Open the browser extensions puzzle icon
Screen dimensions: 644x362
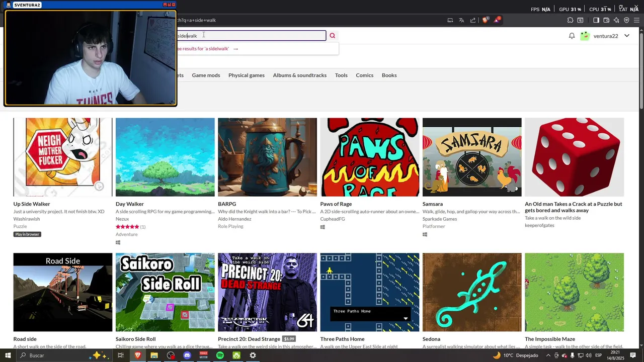(x=570, y=20)
